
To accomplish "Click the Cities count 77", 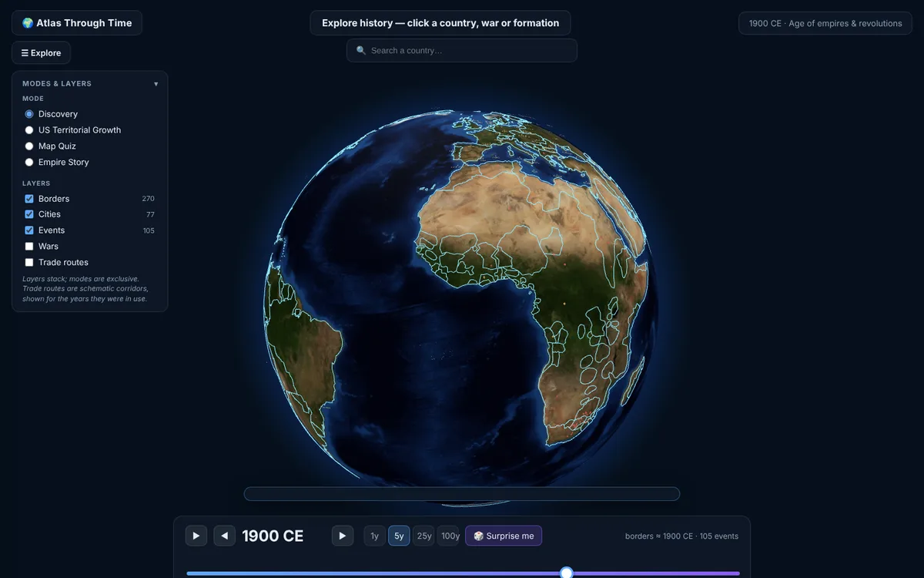I will tap(150, 214).
